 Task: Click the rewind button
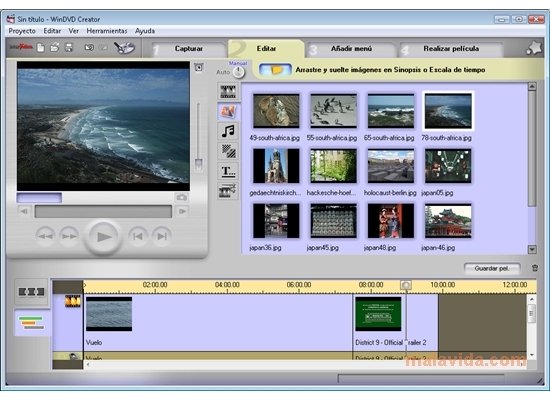pos(46,236)
